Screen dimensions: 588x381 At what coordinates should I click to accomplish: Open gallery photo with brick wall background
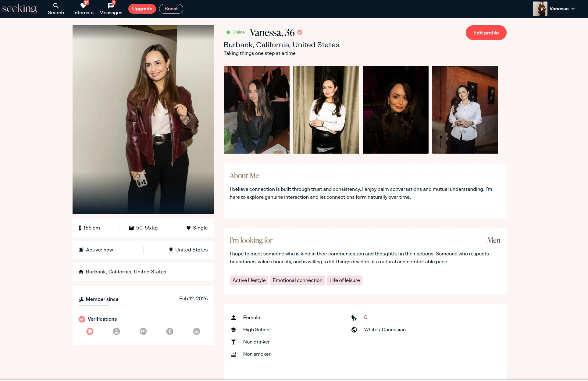[x=465, y=110]
